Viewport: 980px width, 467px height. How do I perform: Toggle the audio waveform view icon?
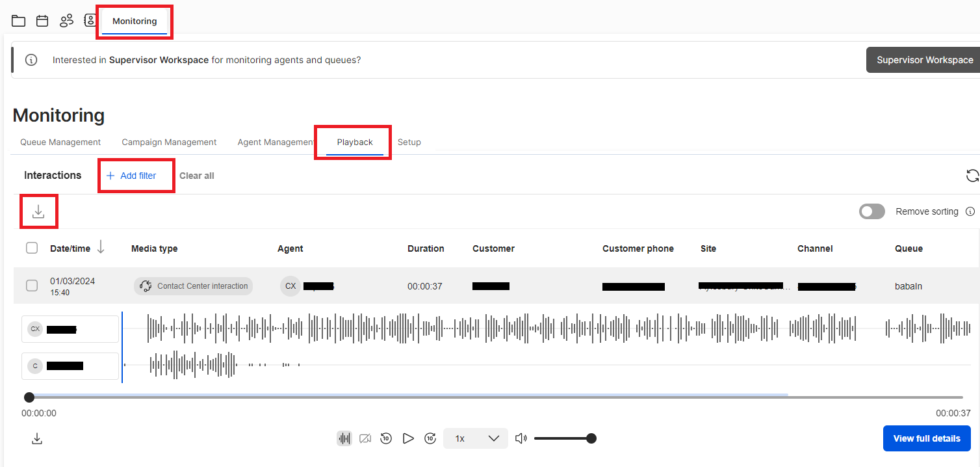[344, 438]
